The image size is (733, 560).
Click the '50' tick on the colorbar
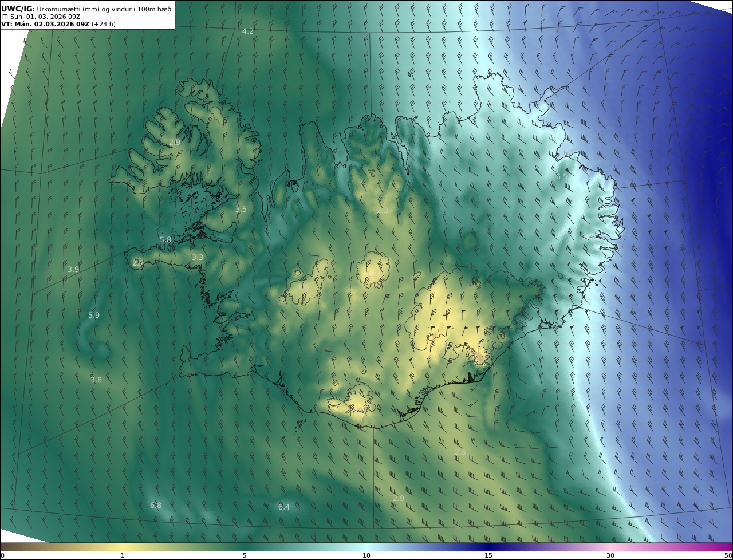click(728, 555)
